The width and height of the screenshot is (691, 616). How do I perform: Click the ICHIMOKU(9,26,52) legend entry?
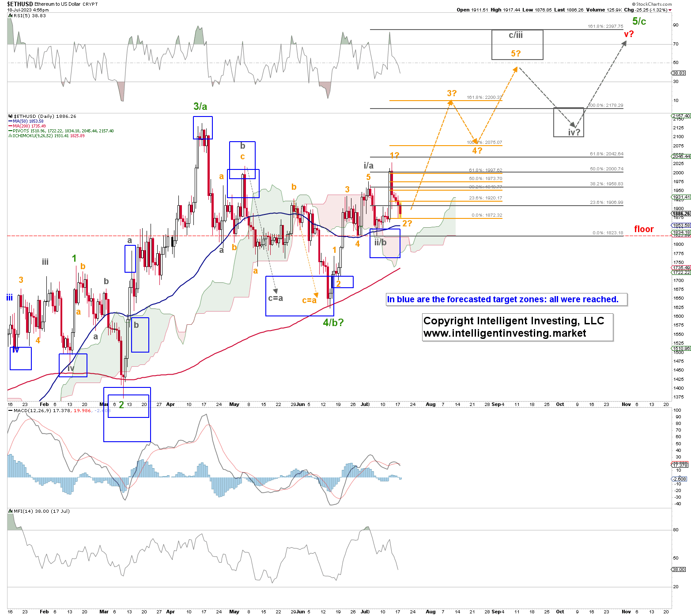tap(47, 135)
